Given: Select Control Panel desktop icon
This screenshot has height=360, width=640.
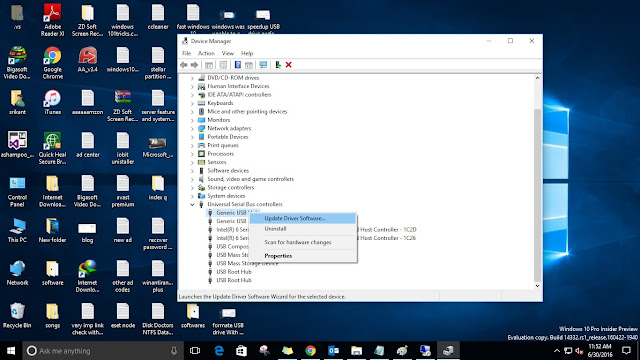Looking at the screenshot, I should click(17, 192).
